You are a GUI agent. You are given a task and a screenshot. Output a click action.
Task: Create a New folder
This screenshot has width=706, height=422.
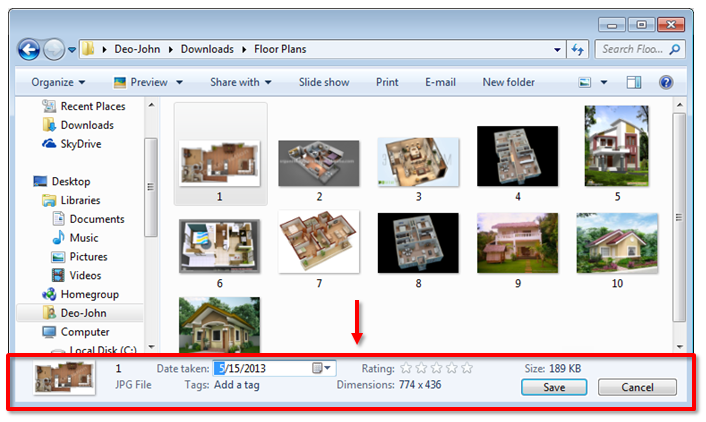pos(508,82)
